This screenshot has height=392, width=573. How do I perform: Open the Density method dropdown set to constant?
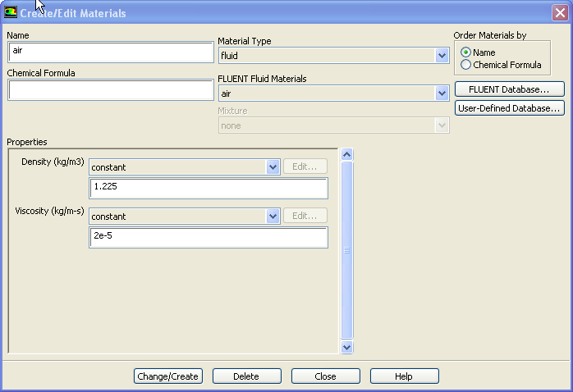tap(185, 166)
